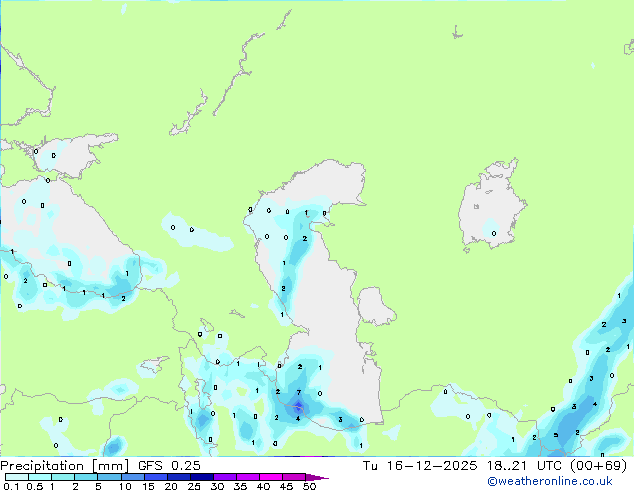This screenshot has height=490, width=634.
Task: Click the legend label '45'
Action: [286, 486]
